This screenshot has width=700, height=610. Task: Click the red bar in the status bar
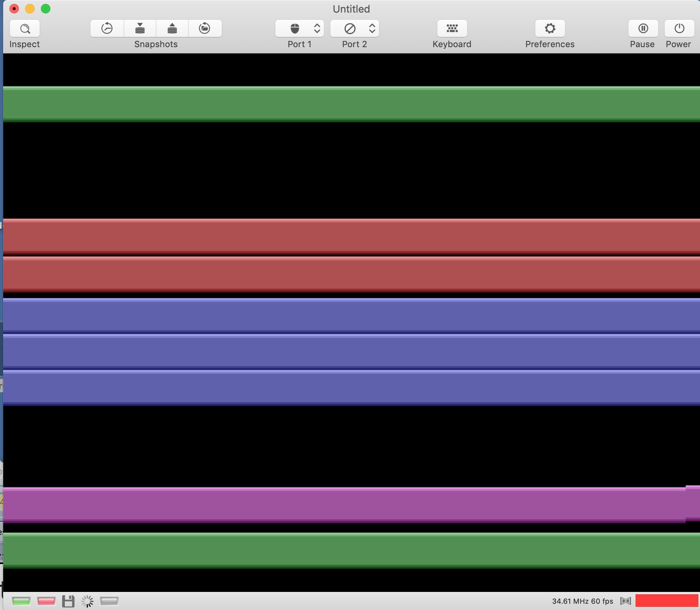(x=667, y=601)
